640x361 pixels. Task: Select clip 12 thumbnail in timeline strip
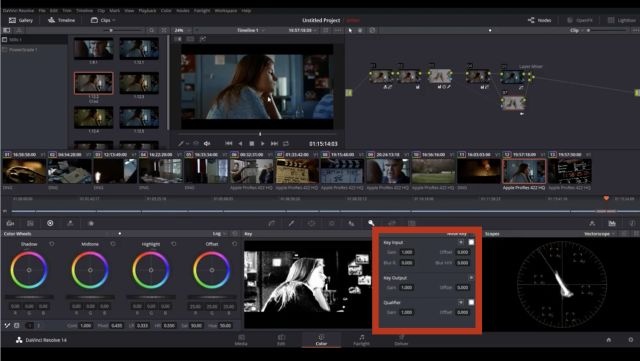524,171
